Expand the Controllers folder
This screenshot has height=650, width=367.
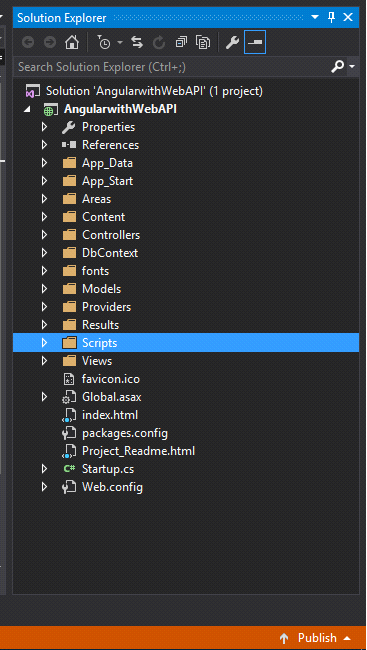[x=44, y=235]
